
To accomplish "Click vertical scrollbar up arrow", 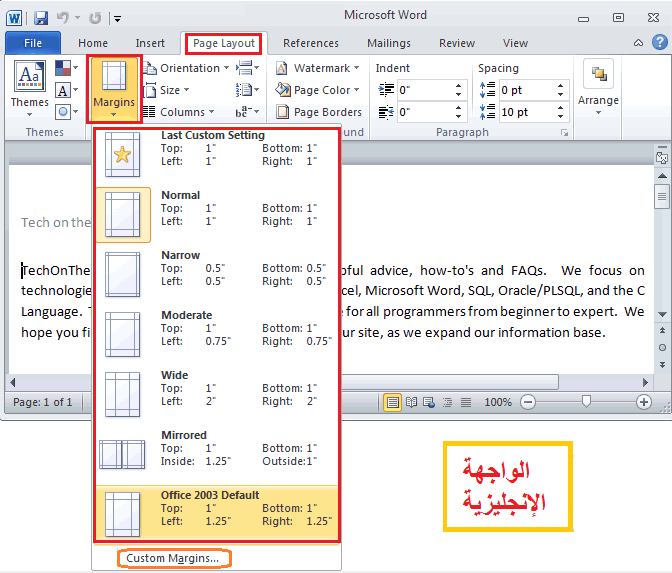I will 662,176.
